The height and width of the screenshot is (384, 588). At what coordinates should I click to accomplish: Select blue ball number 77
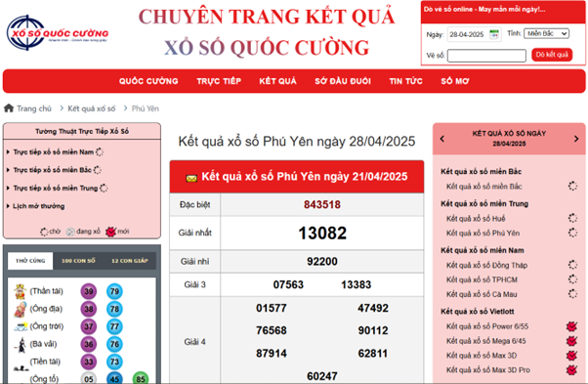click(x=114, y=326)
